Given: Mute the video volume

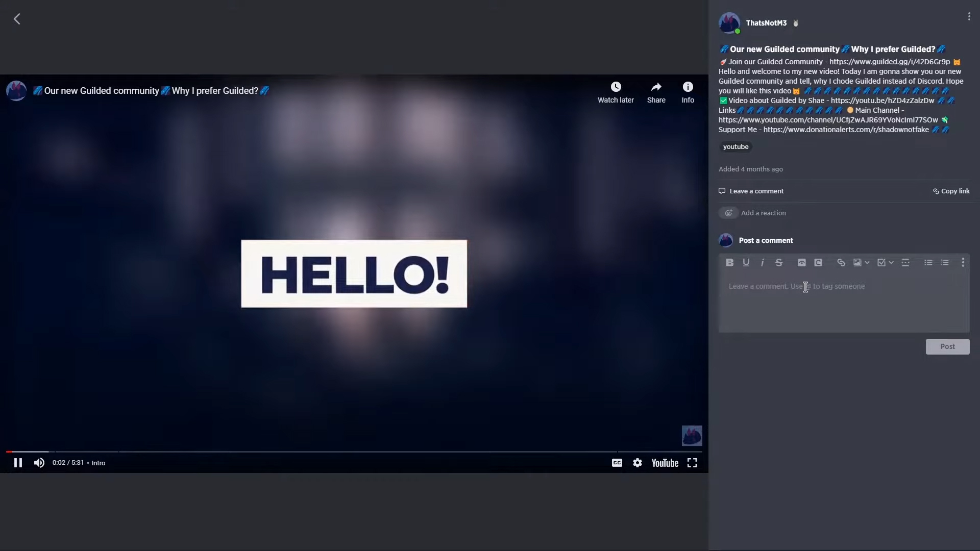Looking at the screenshot, I should (x=39, y=463).
